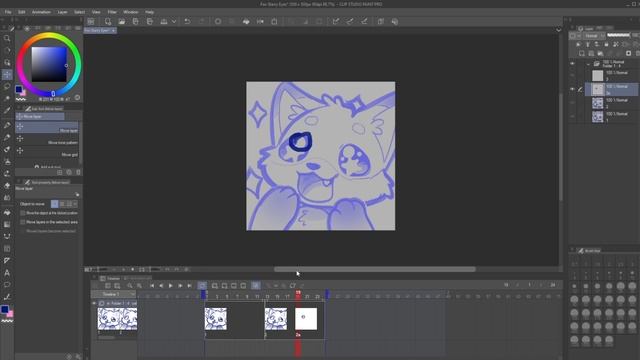The height and width of the screenshot is (360, 640).
Task: Select the 'Move layer' sub tool entry
Action: tap(47, 127)
